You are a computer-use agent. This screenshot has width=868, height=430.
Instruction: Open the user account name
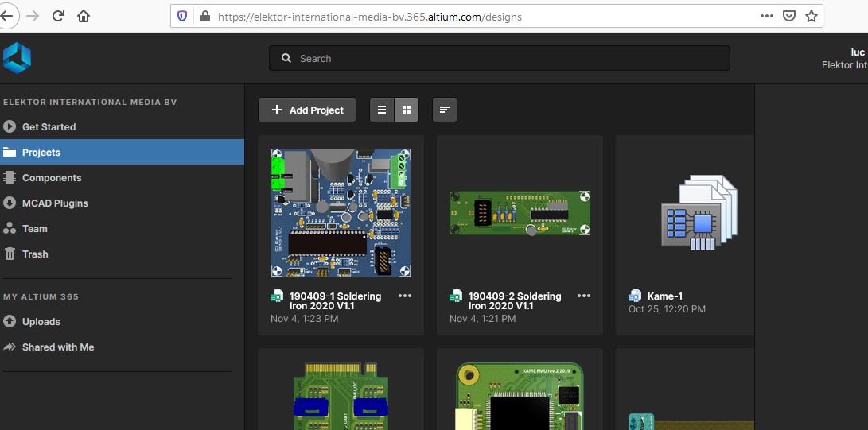click(x=859, y=52)
